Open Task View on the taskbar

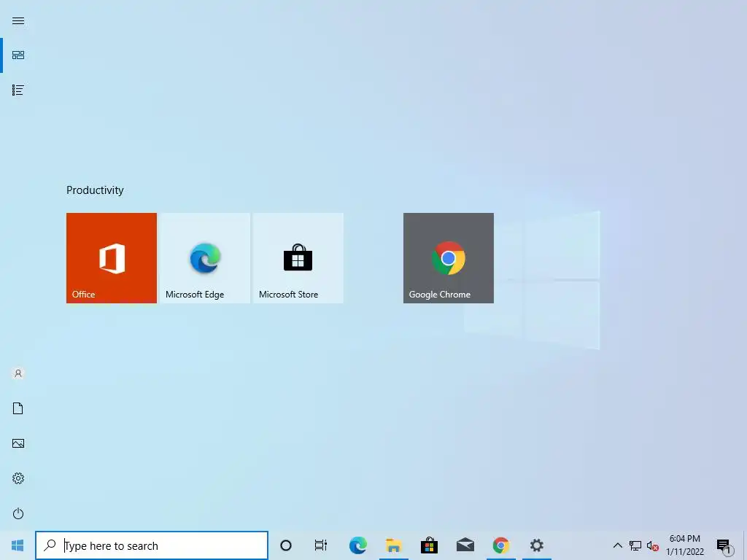[321, 545]
